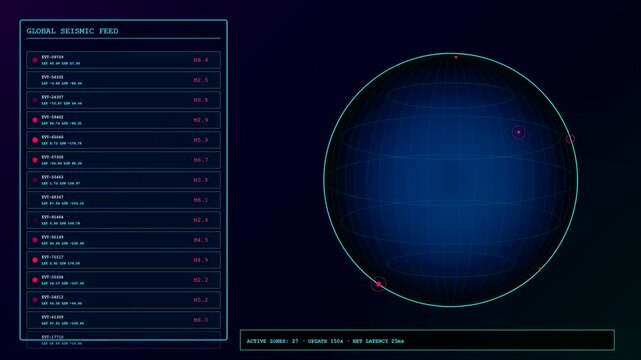Click the pink dot on the M4.9 event

point(35,260)
